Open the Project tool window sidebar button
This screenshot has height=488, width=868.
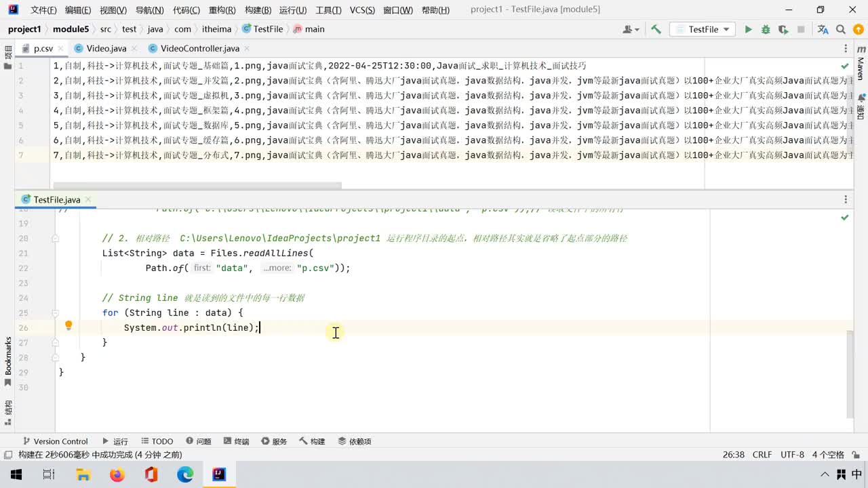tap(7, 56)
